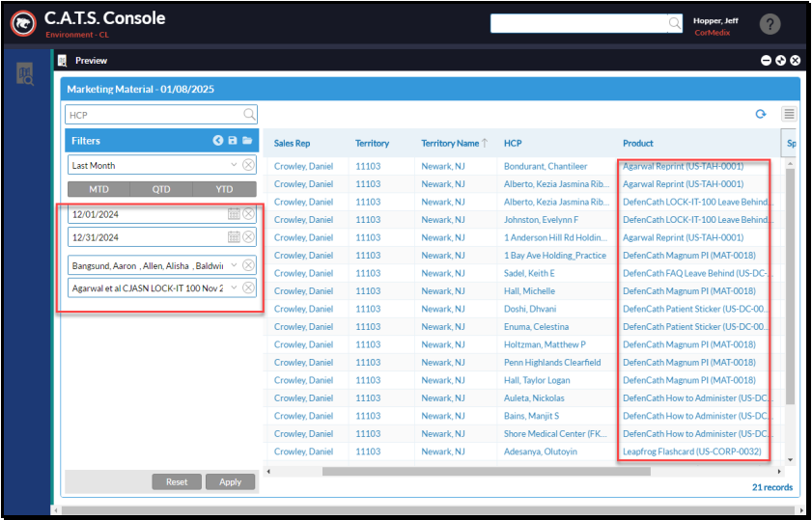The height and width of the screenshot is (520, 812).
Task: Click Territory 11103 in Adesanya row
Action: (368, 452)
